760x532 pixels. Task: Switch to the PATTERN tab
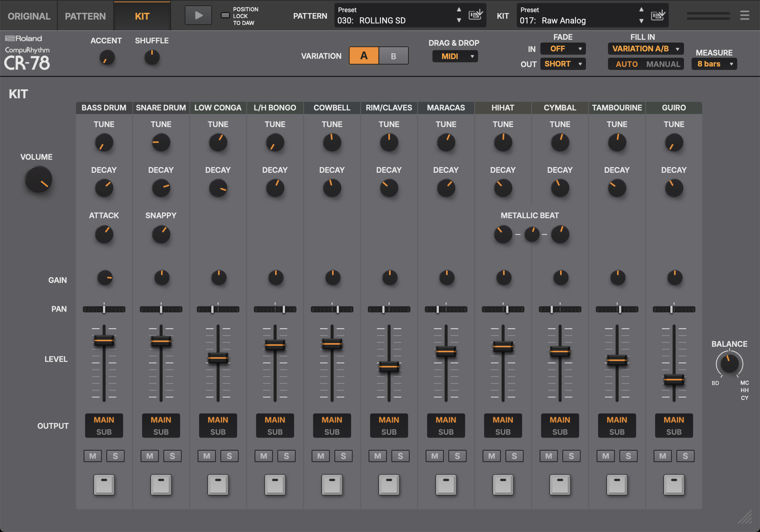tap(85, 16)
